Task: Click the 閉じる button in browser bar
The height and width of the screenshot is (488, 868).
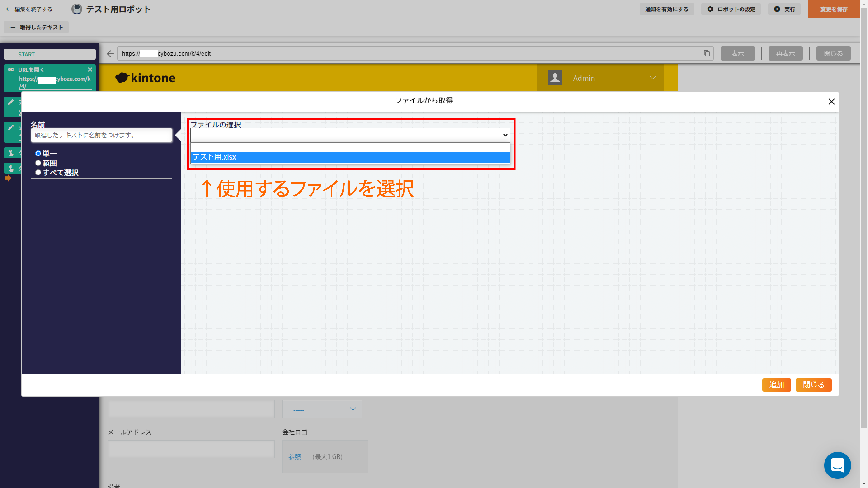Action: point(833,54)
